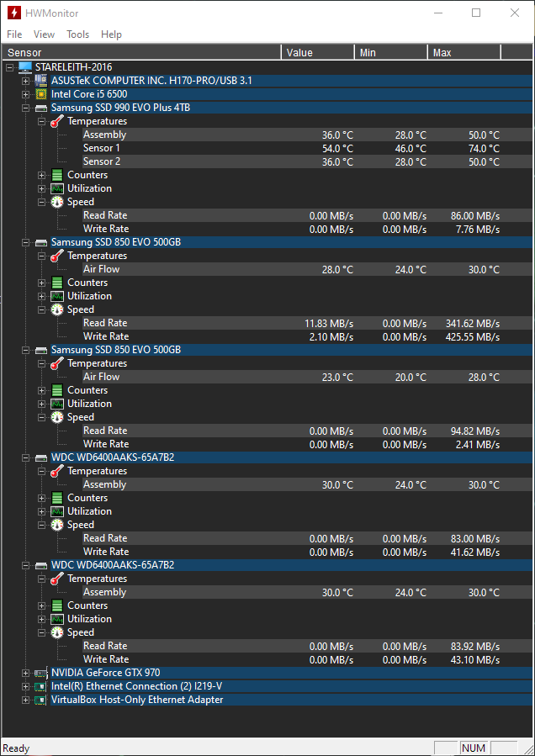Screen dimensions: 535x756
Task: Expand Utilization under Samsung 990 EVO Plus
Action: coord(42,188)
